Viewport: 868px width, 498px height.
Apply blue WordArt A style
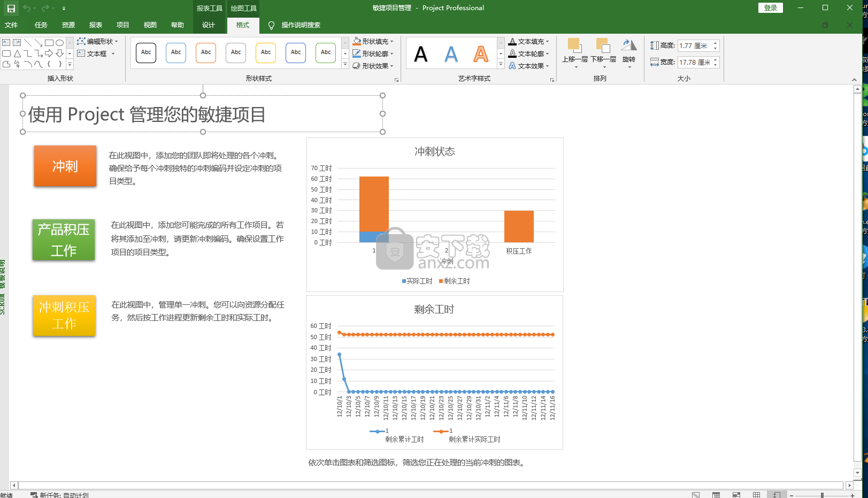pos(451,54)
